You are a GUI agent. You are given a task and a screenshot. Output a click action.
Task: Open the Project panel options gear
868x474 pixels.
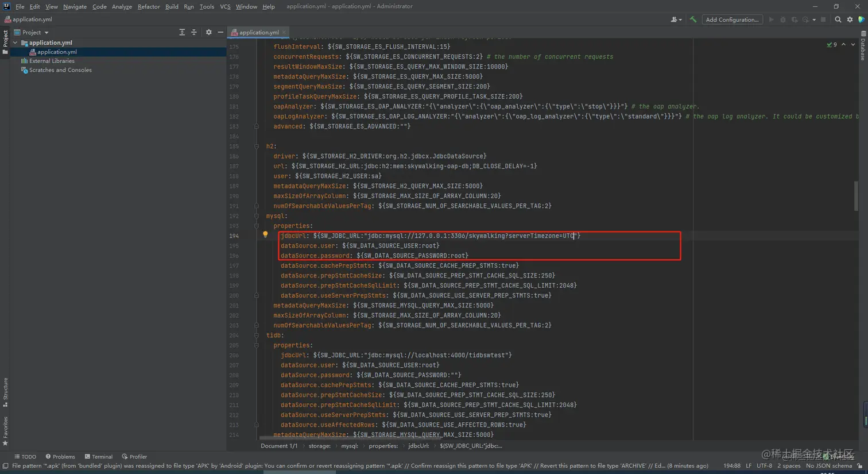[x=208, y=32]
